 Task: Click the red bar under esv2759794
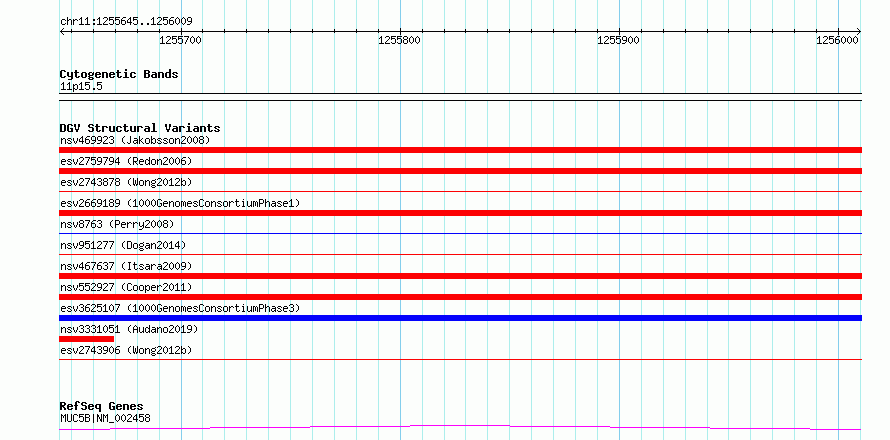pyautogui.click(x=460, y=171)
